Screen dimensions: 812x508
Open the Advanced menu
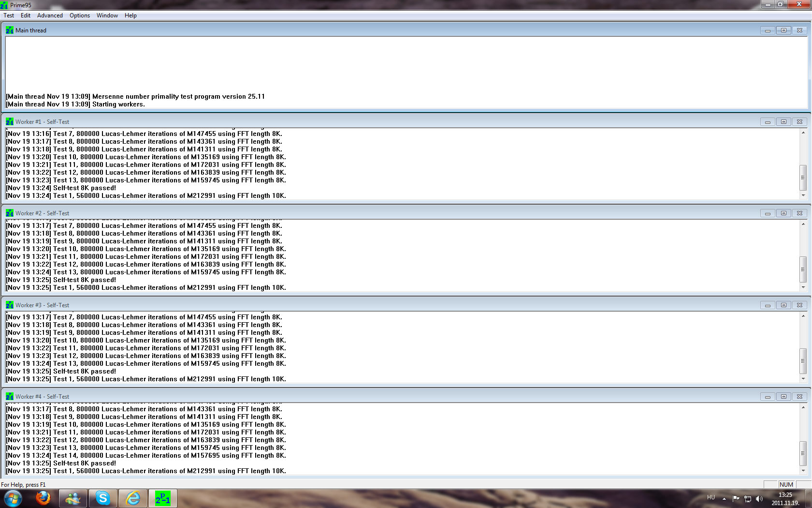pos(50,15)
